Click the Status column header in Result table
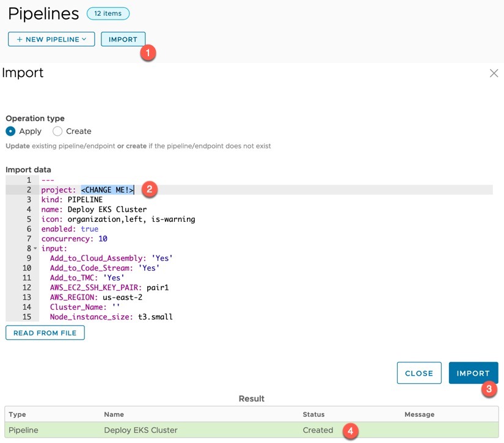 tap(314, 414)
